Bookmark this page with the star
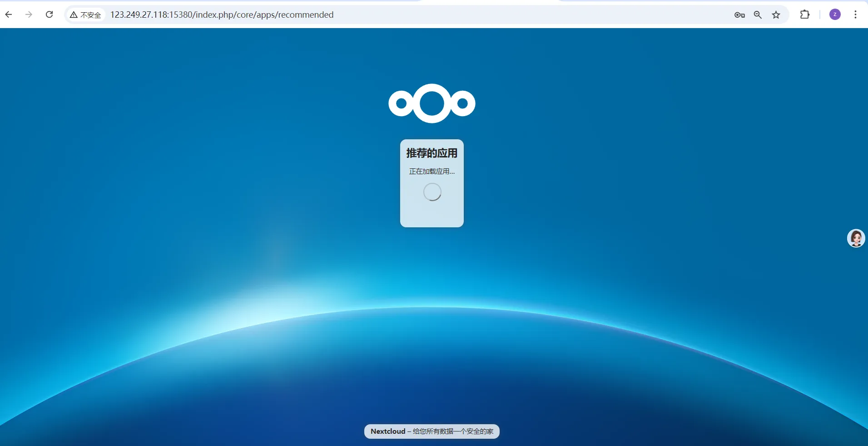This screenshot has width=868, height=446. (x=776, y=15)
